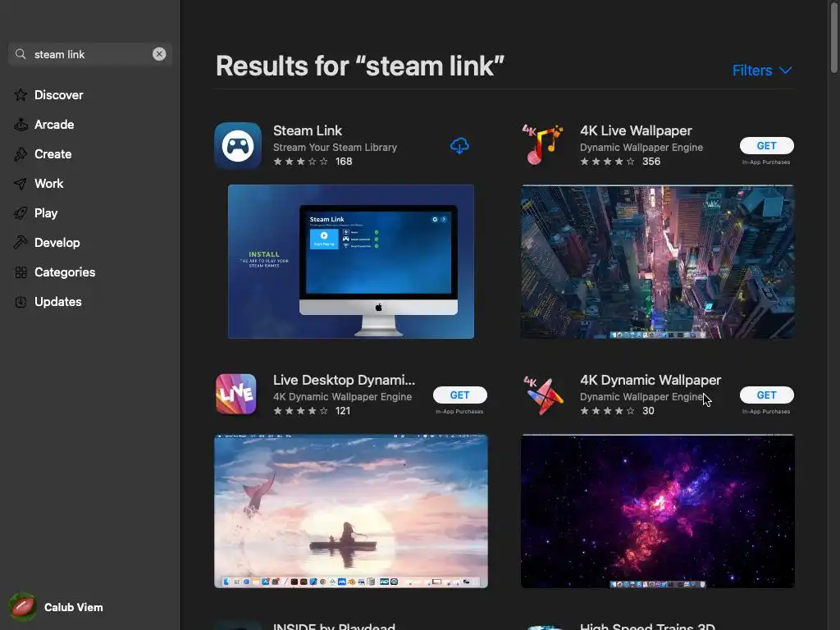This screenshot has height=630, width=840.
Task: Go to the Arcade section
Action: point(54,125)
